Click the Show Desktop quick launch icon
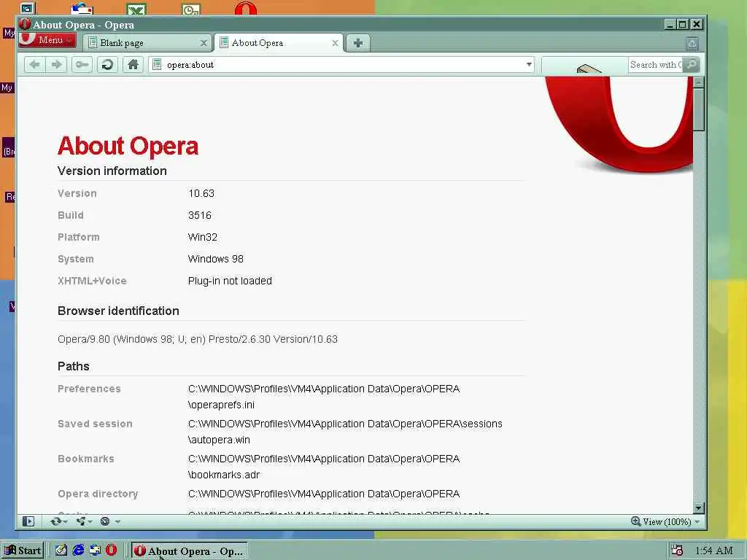The image size is (747, 560). click(x=95, y=550)
